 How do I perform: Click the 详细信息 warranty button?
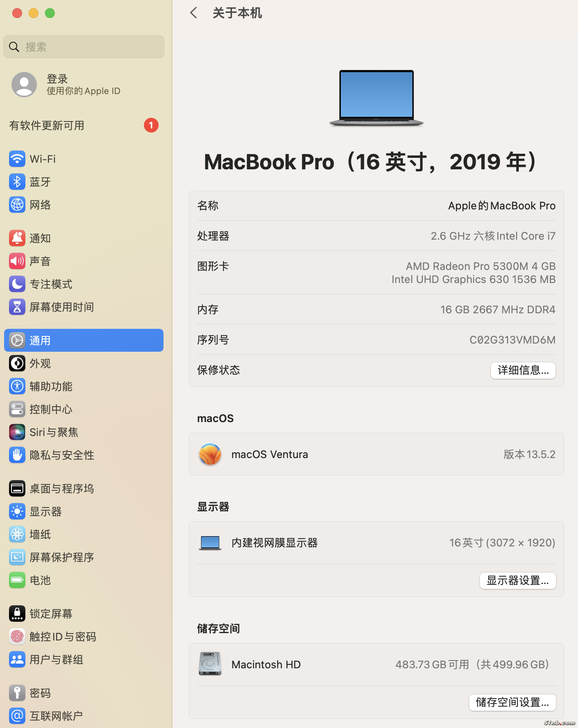[x=523, y=370]
